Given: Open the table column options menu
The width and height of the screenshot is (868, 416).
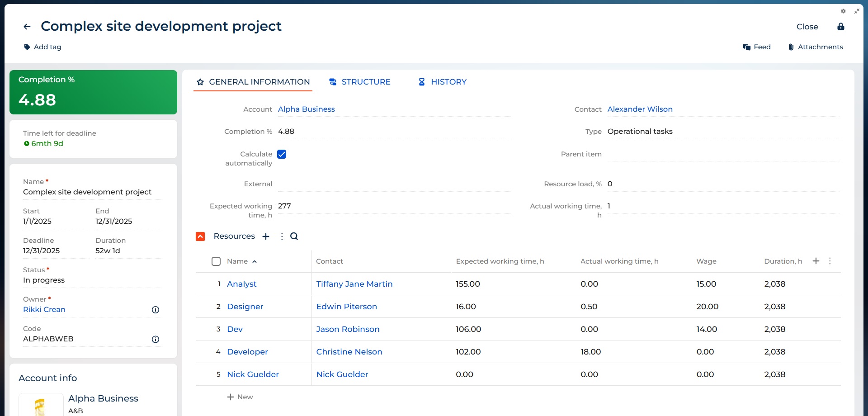Looking at the screenshot, I should coord(830,261).
